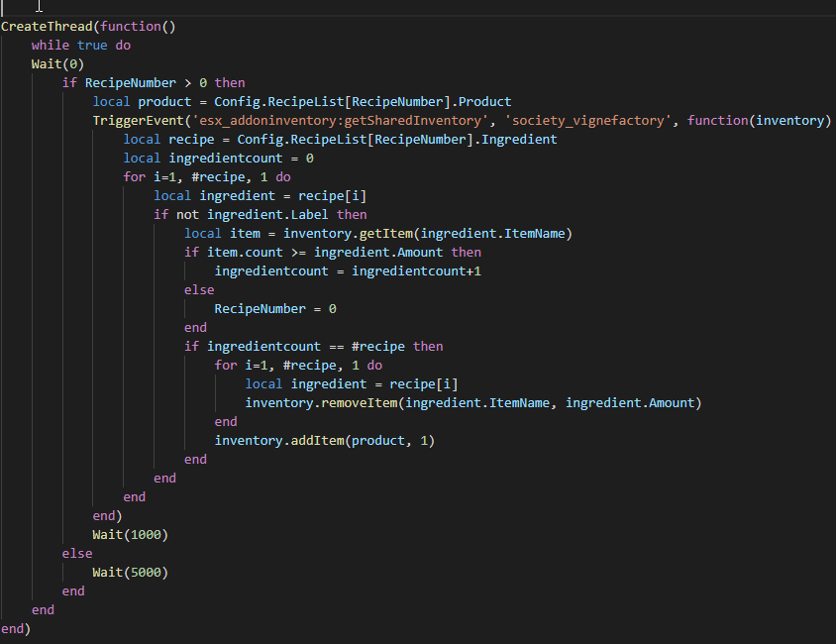Click the while true do keyword line
The width and height of the screenshot is (836, 644).
pyautogui.click(x=84, y=45)
